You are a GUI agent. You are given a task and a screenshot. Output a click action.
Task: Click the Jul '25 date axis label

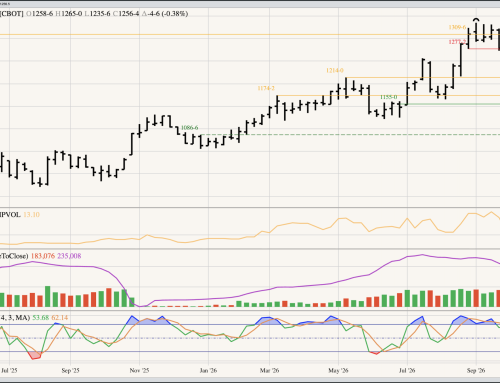[9, 371]
